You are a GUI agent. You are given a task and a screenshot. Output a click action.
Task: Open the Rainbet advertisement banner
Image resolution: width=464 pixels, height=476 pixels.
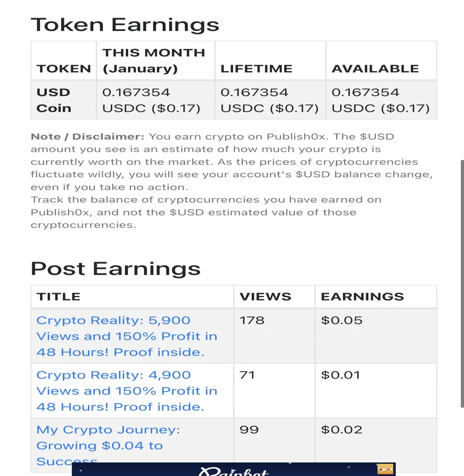pyautogui.click(x=234, y=469)
